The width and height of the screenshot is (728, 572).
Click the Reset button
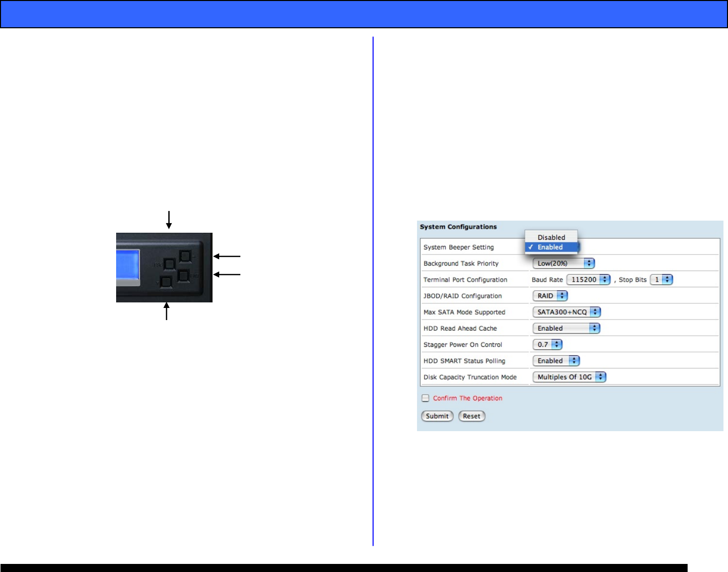[472, 416]
